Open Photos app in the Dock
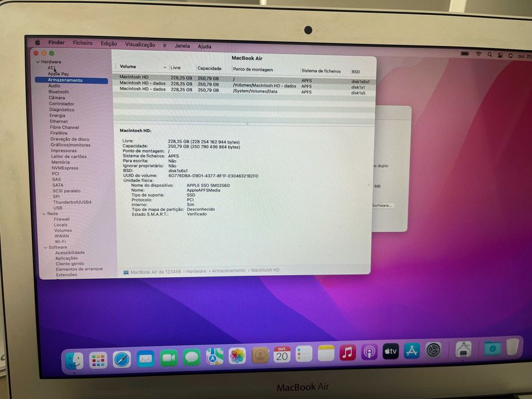 pyautogui.click(x=237, y=356)
